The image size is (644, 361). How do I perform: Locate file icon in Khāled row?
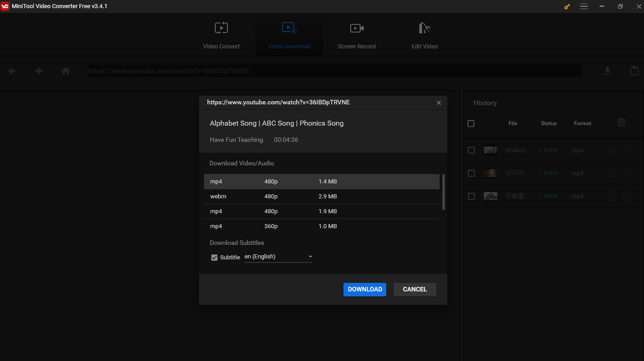[x=612, y=150]
